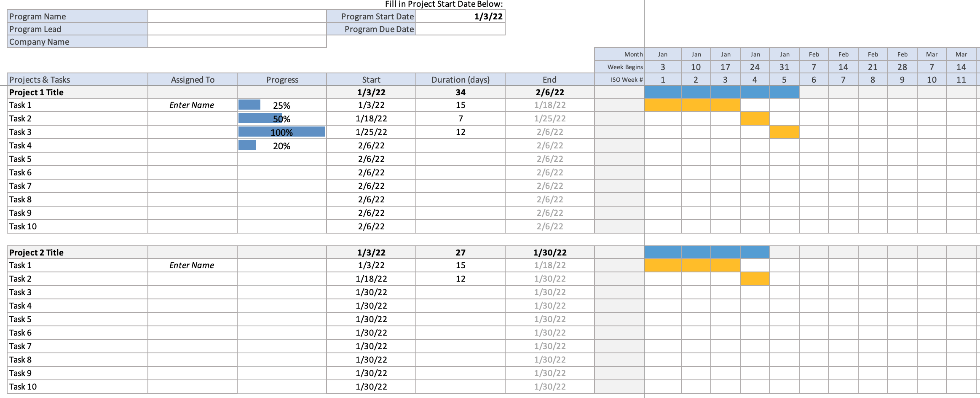Select the End date 2/6/22 for Project 1
Screen dimensions: 980x398
click(550, 92)
